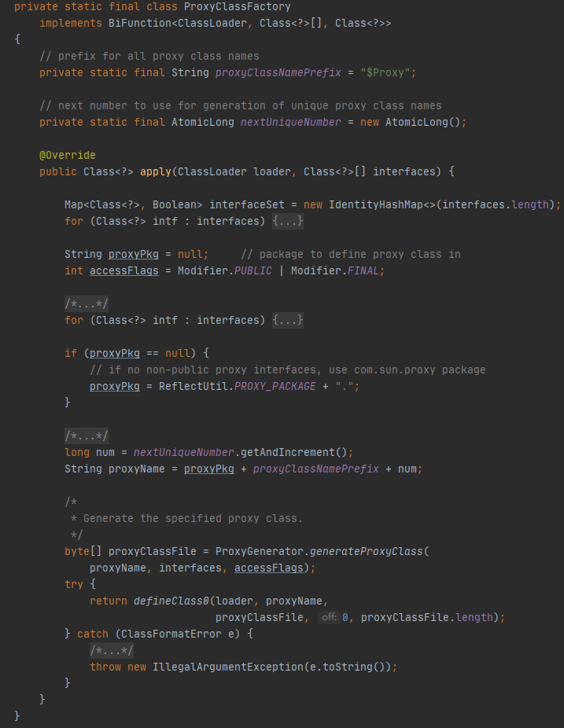
Task: Click the comment about next number for unique names
Action: click(240, 106)
